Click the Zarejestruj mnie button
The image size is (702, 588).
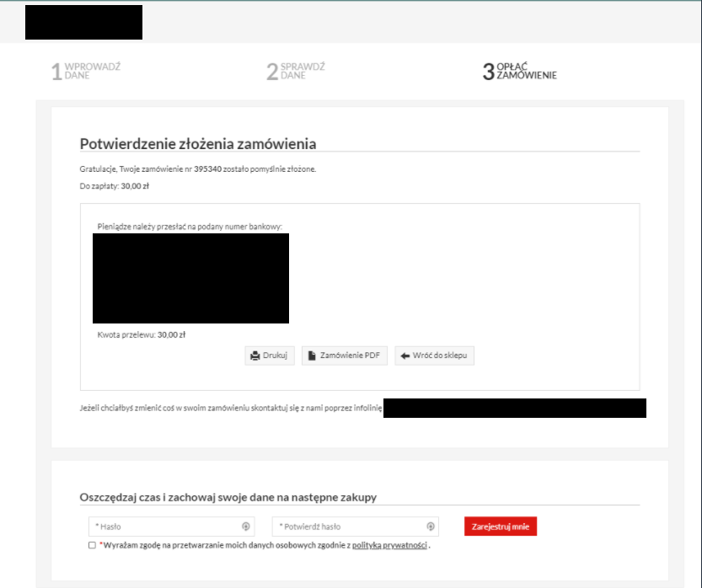pos(501,527)
